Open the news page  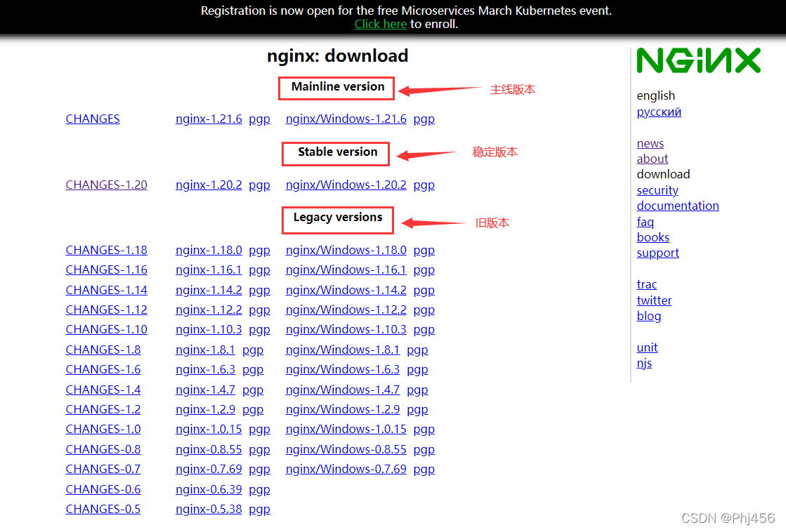click(x=650, y=143)
